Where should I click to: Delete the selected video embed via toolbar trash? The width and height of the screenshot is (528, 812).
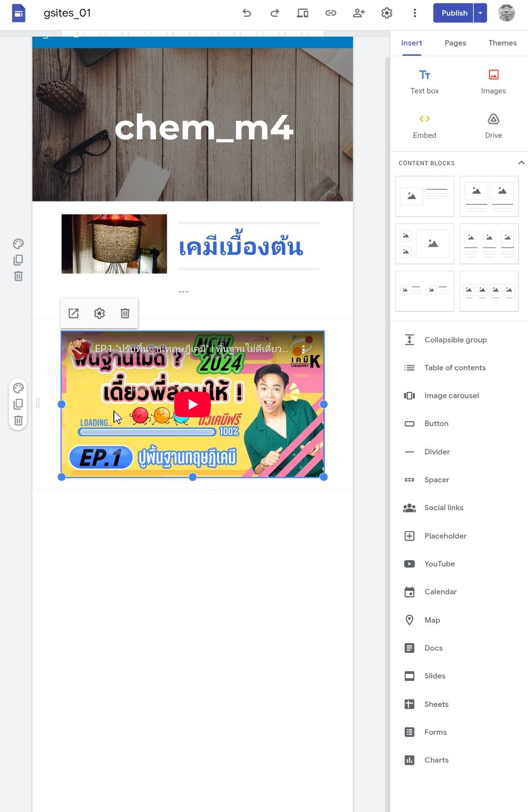coord(125,314)
